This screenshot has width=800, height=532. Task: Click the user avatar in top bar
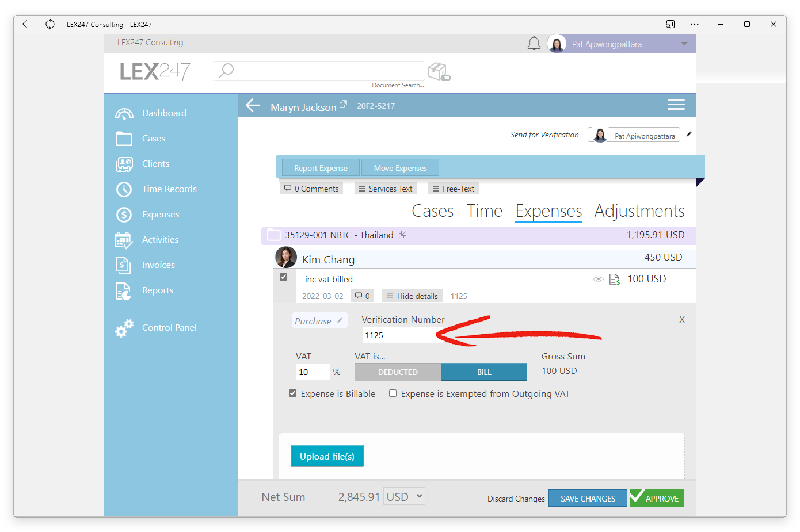pos(557,44)
